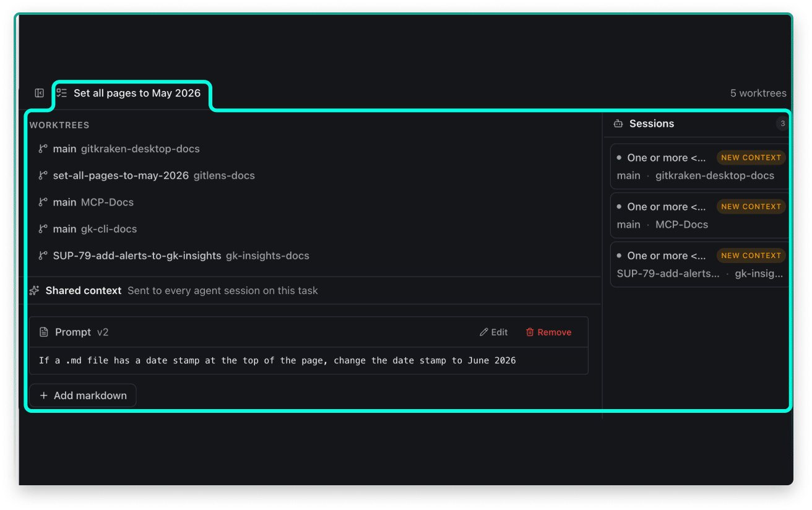The height and width of the screenshot is (510, 812).
Task: Click the branch icon for gitkraken-desktop-docs
Action: 43,149
